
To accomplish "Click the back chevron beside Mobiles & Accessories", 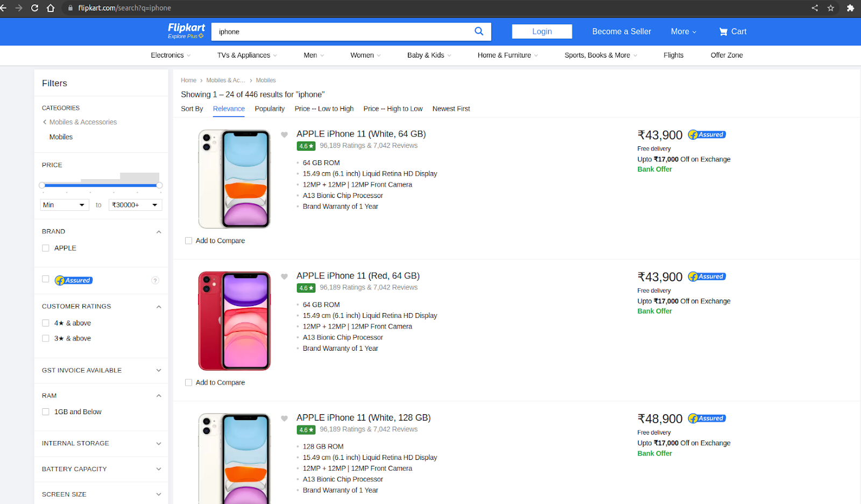I will (45, 122).
